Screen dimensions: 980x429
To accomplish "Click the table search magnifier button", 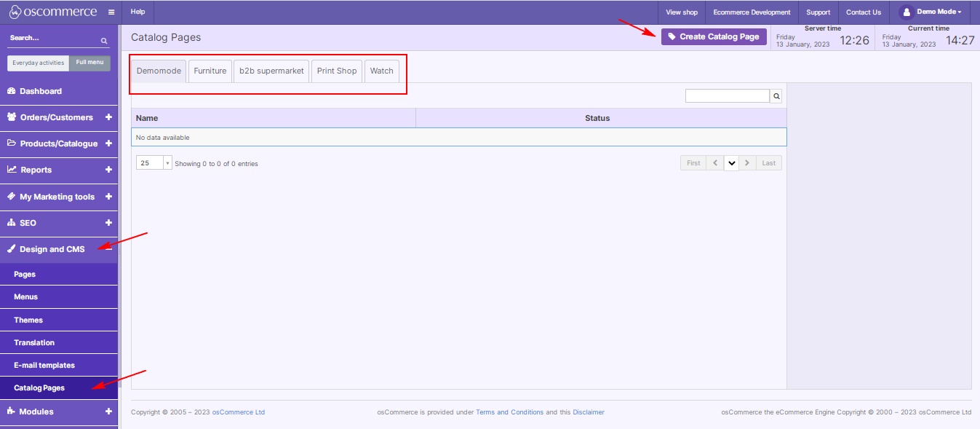I will pos(776,95).
